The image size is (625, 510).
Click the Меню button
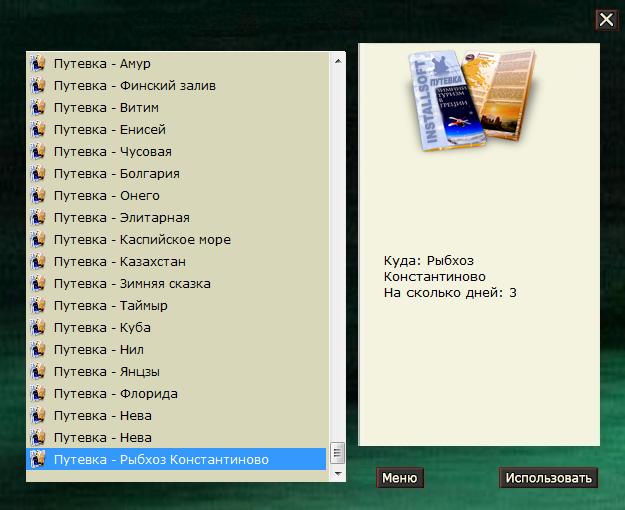(400, 477)
